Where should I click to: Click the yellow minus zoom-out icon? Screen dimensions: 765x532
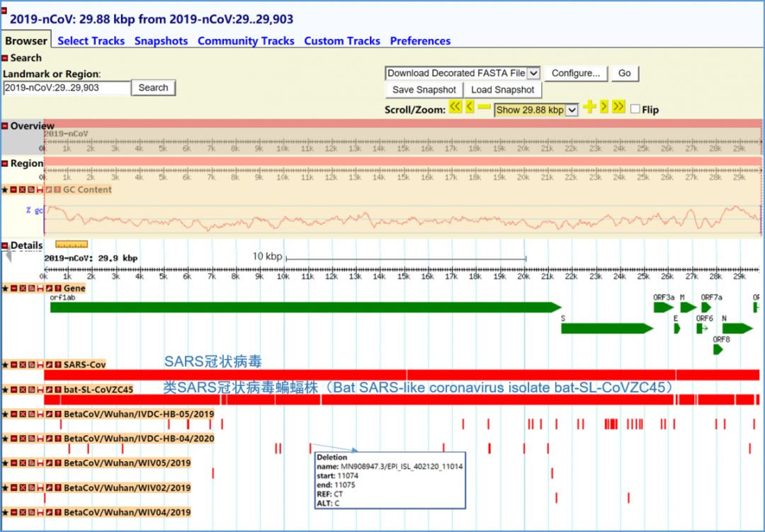484,107
